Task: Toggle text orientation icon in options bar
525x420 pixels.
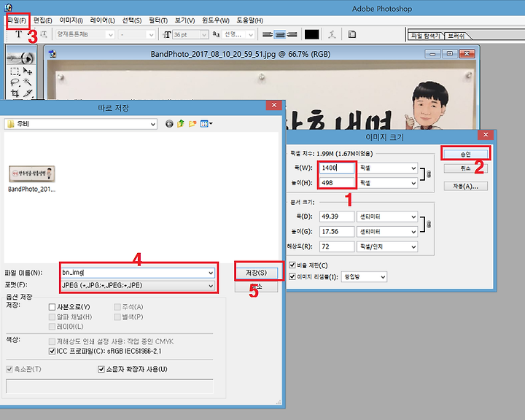Action: (x=44, y=34)
